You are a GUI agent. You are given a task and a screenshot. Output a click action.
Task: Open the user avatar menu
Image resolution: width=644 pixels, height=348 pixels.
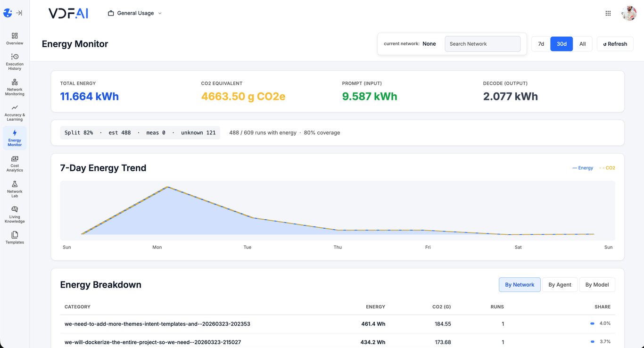629,13
